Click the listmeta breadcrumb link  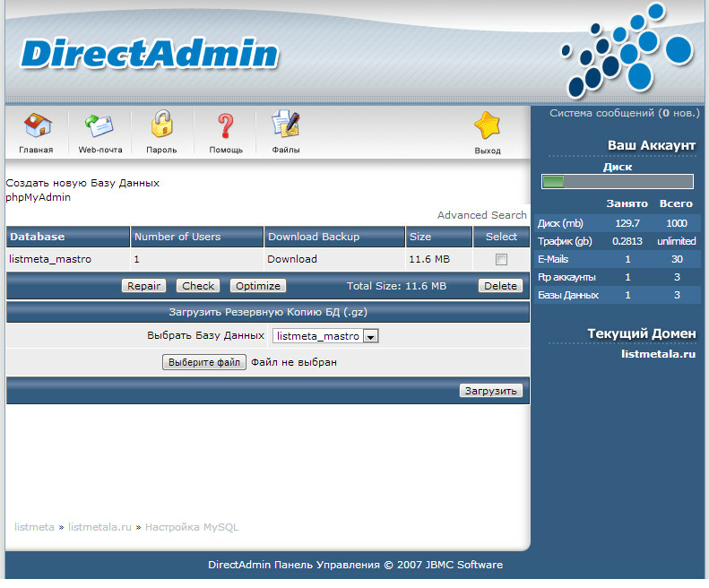point(34,527)
